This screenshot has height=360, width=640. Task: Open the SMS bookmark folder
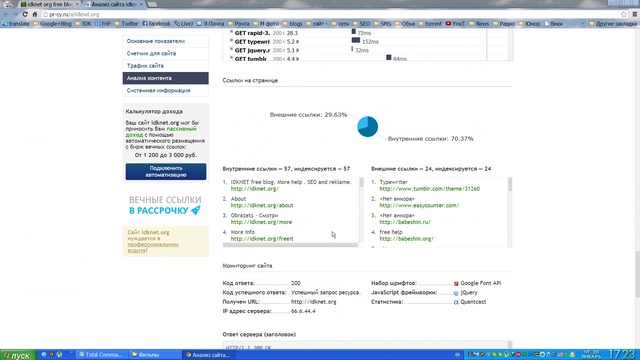pyautogui.click(x=382, y=24)
